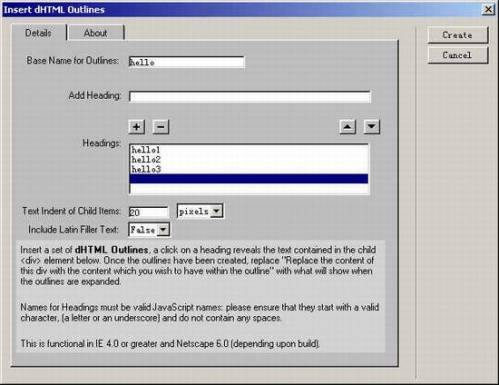Focus the Base Name for Outlines field
Screen dimensions: 499x385
187,62
